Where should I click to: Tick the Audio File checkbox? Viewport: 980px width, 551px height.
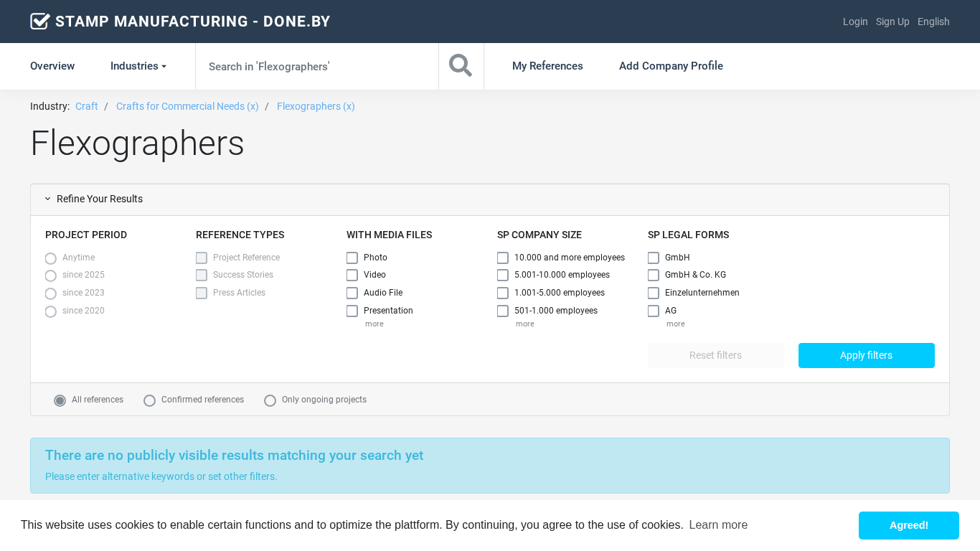[352, 293]
